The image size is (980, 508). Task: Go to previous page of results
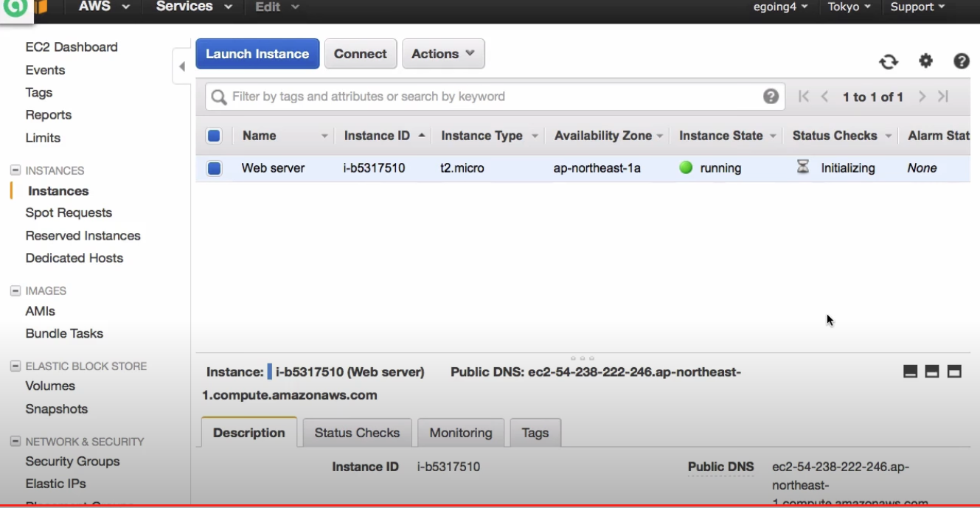[x=825, y=97]
